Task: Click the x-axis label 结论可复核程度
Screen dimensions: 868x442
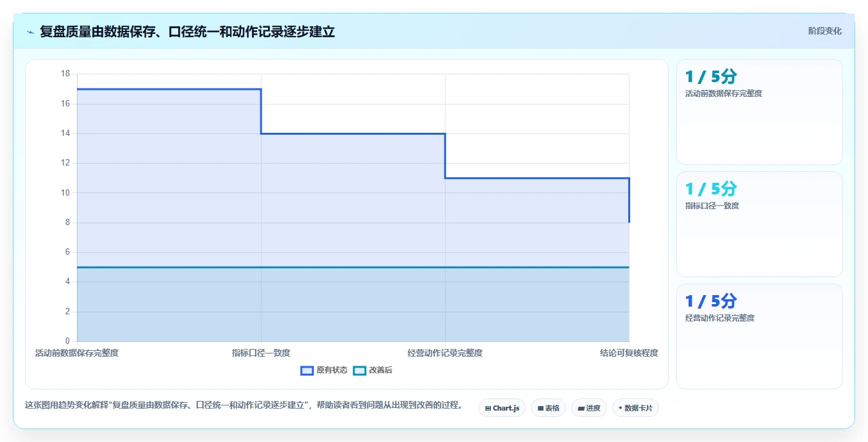Action: click(629, 353)
